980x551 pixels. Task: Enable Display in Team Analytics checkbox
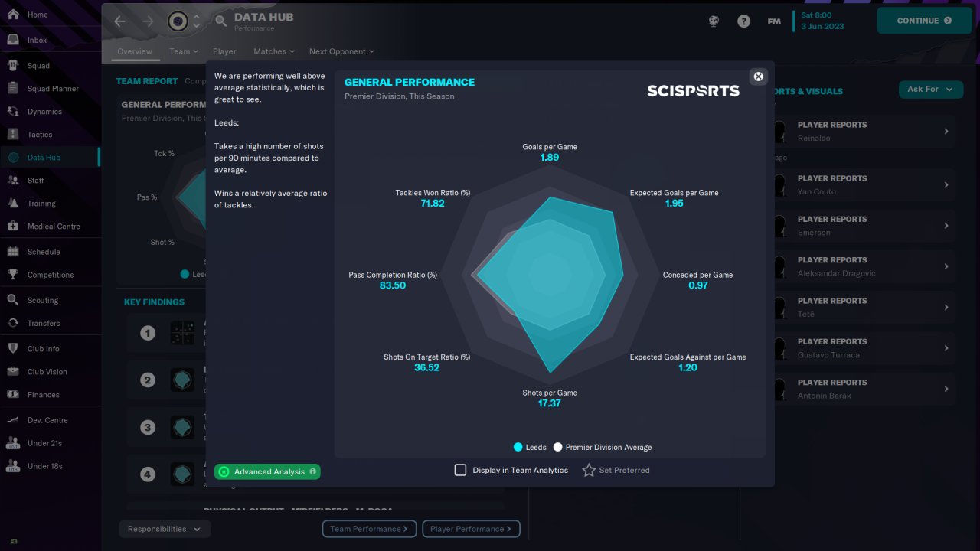[x=460, y=470]
